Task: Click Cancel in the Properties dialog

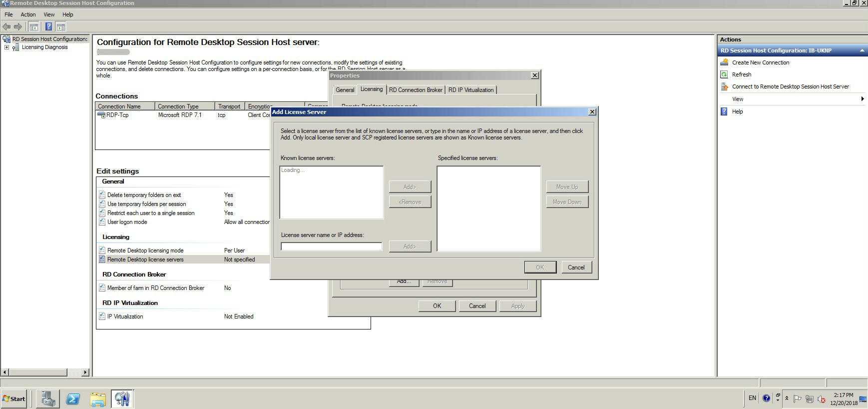Action: [477, 306]
